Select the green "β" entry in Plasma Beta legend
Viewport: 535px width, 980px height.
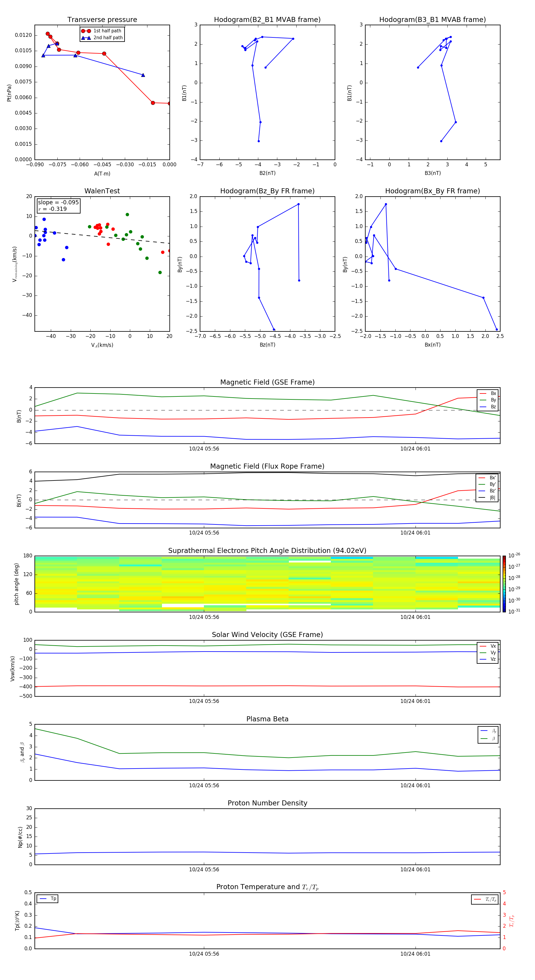click(x=488, y=739)
